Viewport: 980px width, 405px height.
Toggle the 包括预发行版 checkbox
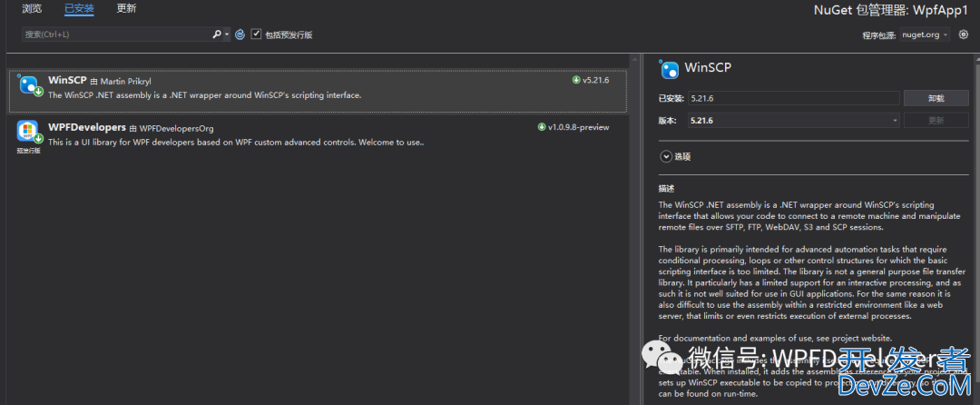(256, 35)
